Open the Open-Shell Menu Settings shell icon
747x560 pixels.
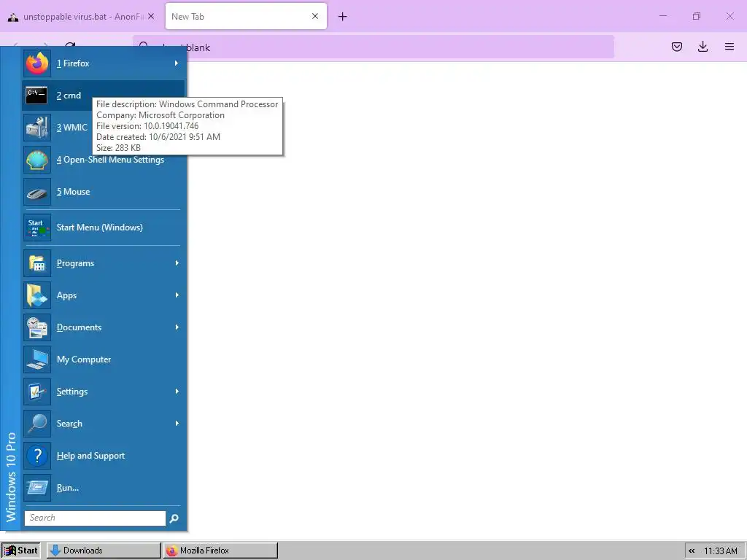37,160
